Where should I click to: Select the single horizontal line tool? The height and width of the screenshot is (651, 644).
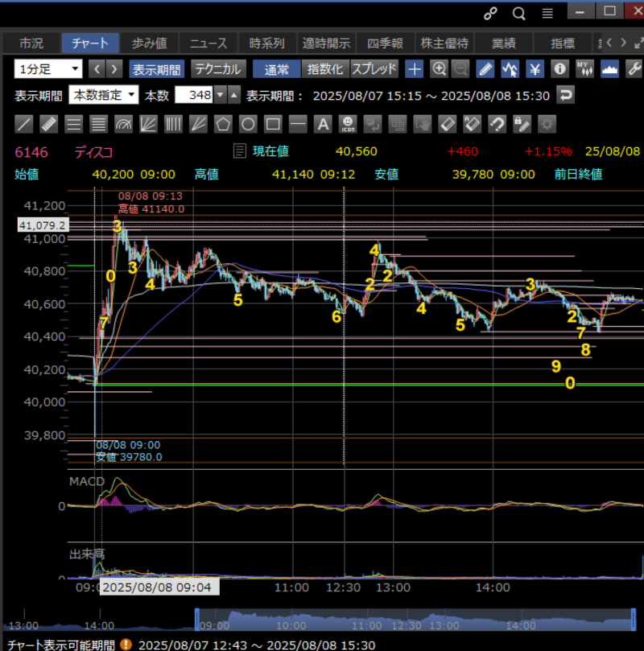[x=298, y=124]
